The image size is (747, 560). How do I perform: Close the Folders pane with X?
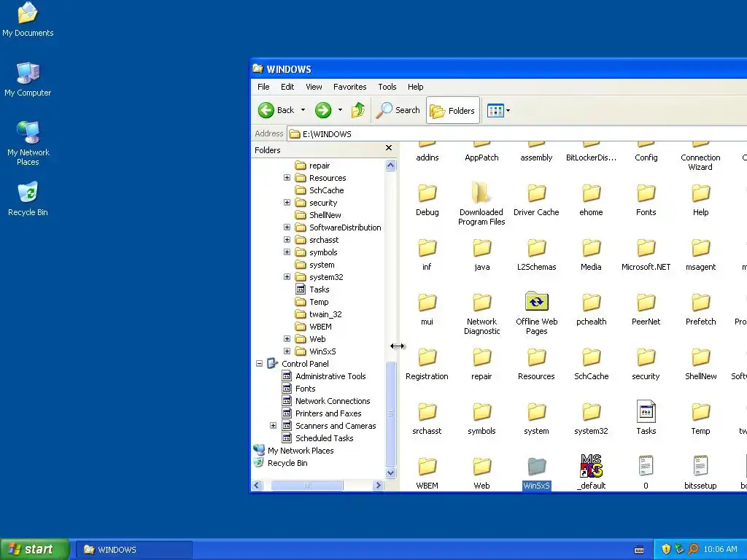pyautogui.click(x=389, y=148)
